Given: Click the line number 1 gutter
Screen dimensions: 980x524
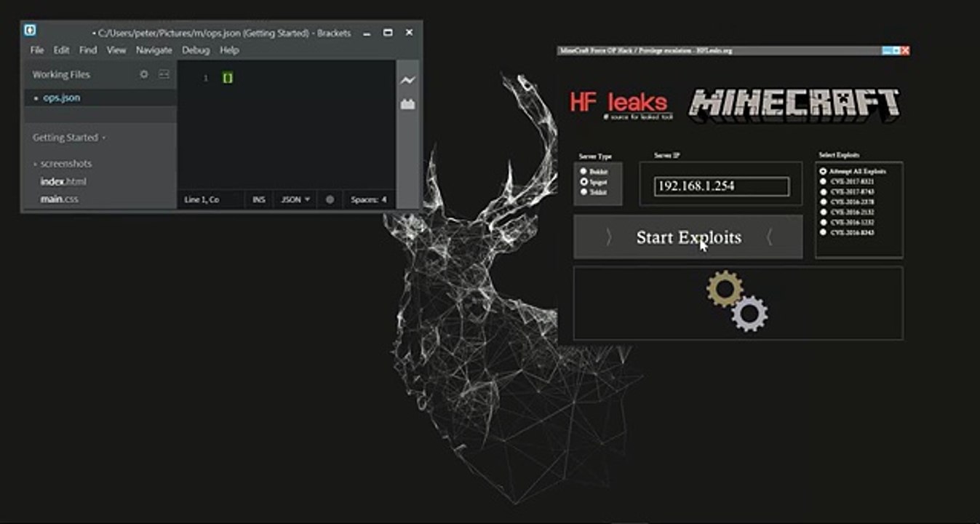Looking at the screenshot, I should [x=206, y=78].
